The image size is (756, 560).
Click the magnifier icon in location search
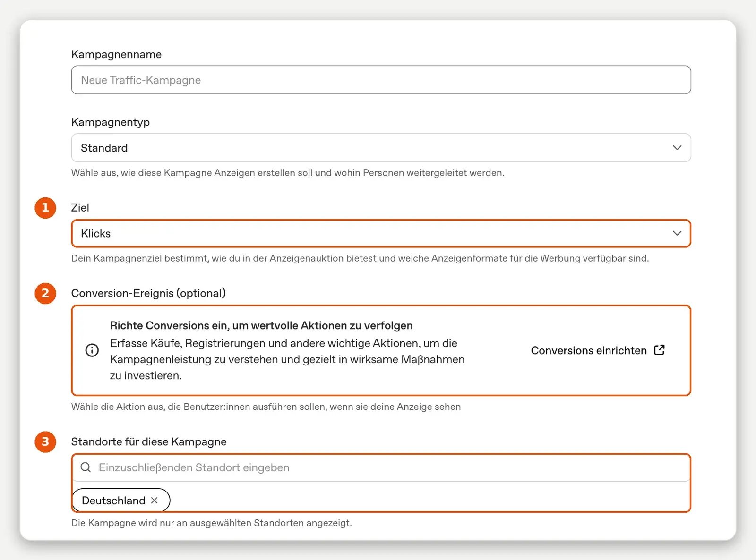[86, 467]
